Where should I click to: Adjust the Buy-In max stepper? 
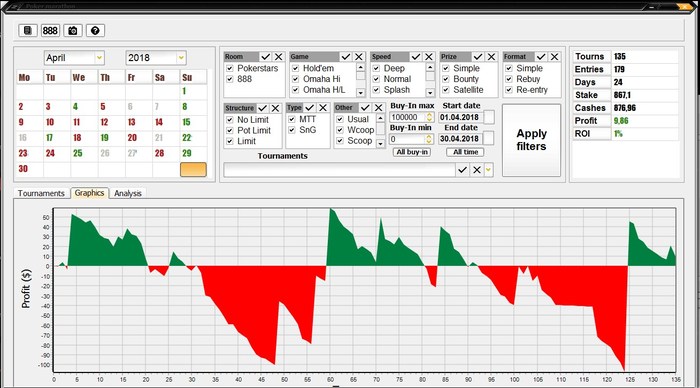pos(429,117)
